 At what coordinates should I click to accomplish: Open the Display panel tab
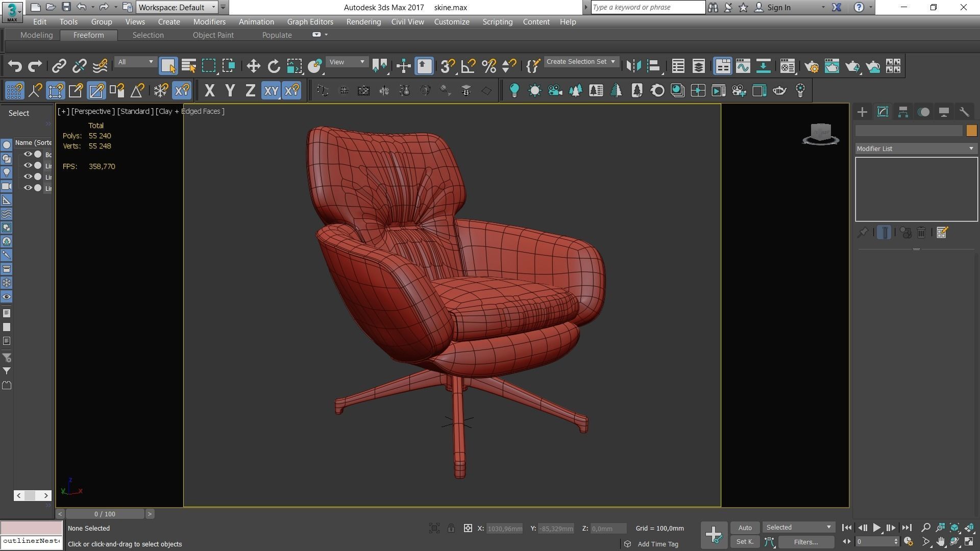click(x=944, y=112)
